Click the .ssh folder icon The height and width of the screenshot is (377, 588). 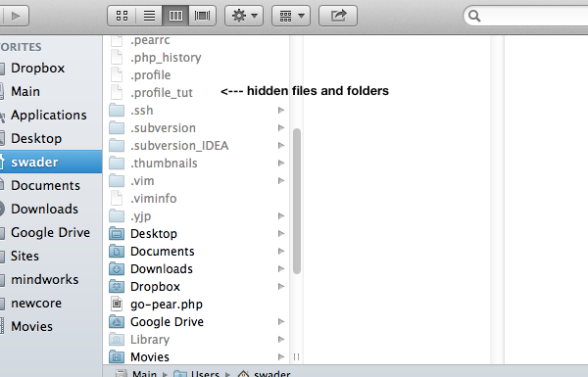tap(117, 111)
